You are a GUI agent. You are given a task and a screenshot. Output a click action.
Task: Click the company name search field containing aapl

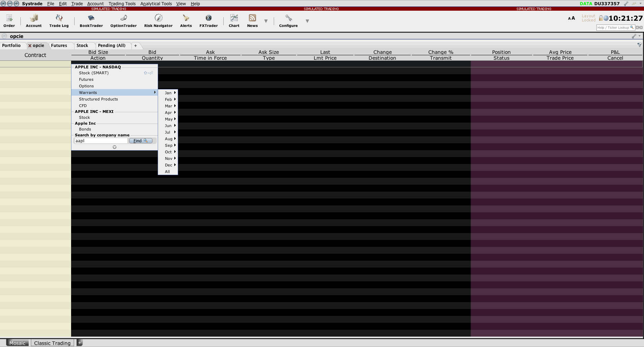101,141
